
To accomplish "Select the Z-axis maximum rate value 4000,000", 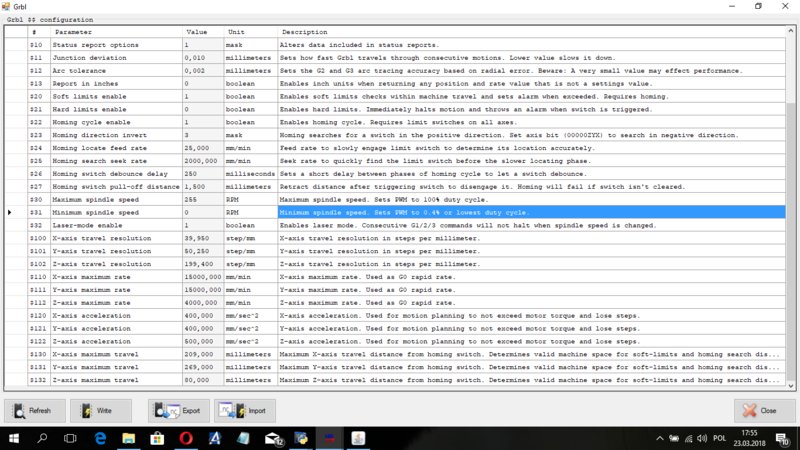I will pos(203,303).
